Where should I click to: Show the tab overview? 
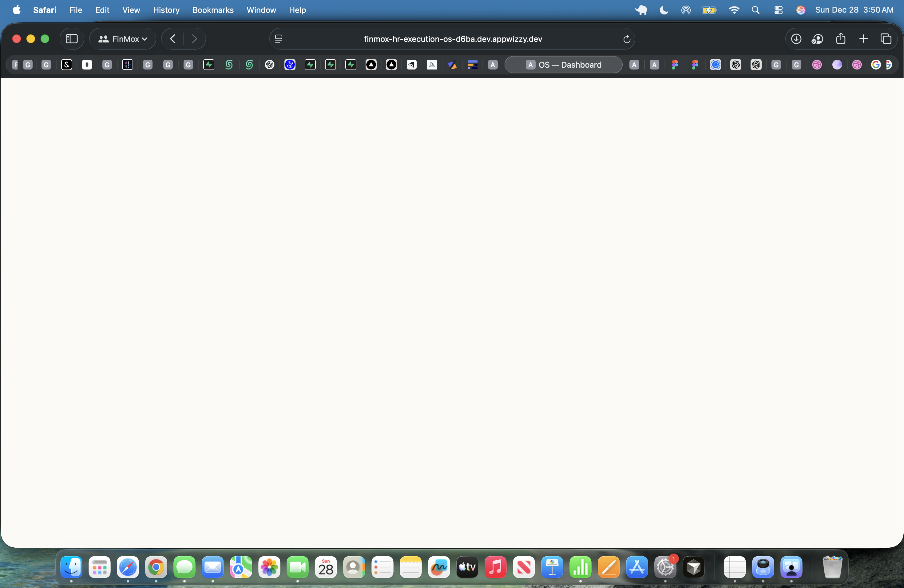[x=886, y=39]
